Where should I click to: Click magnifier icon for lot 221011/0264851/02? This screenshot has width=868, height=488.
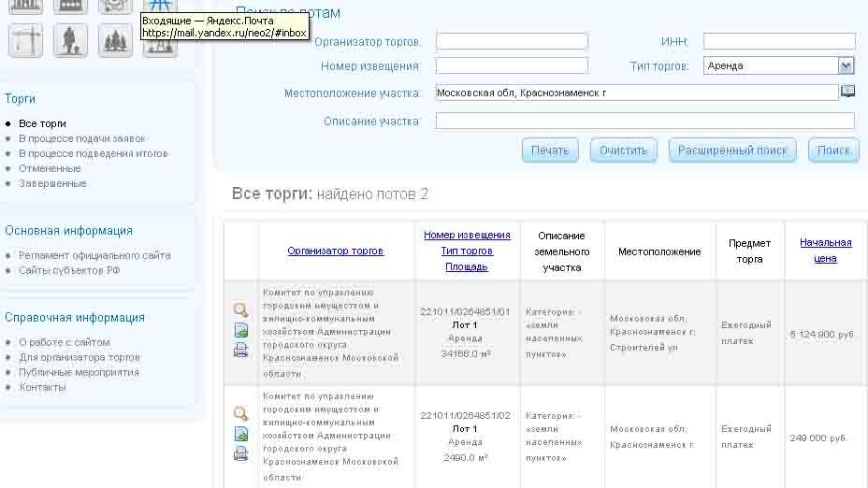tap(240, 413)
